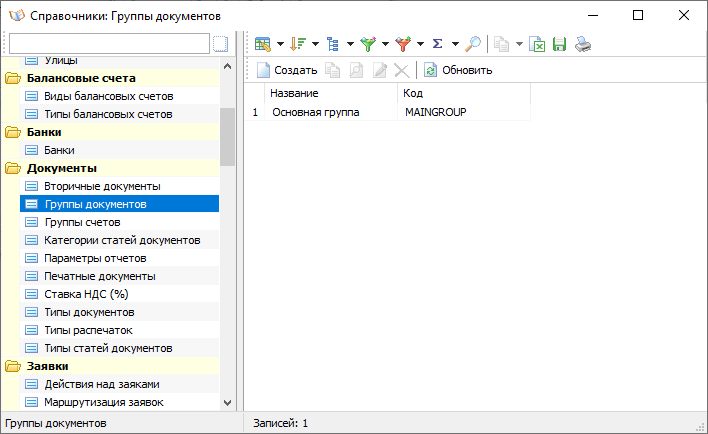The image size is (708, 434).
Task: Click the edit record pencil icon
Action: 379,70
